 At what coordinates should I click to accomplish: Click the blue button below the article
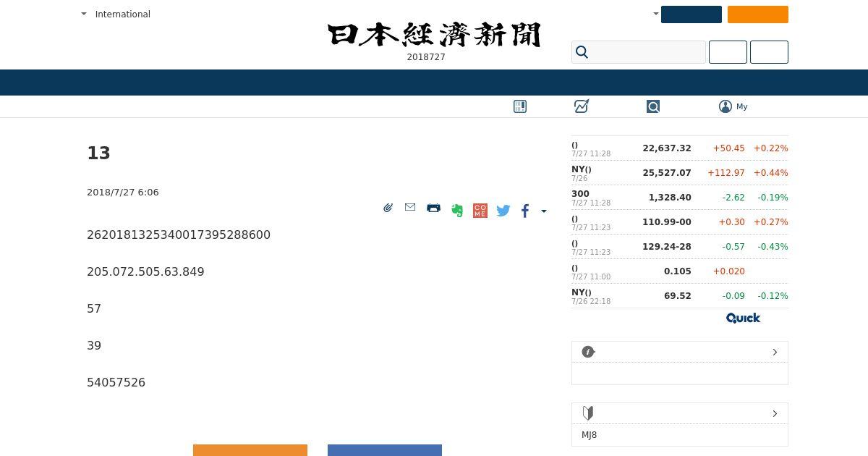385,450
